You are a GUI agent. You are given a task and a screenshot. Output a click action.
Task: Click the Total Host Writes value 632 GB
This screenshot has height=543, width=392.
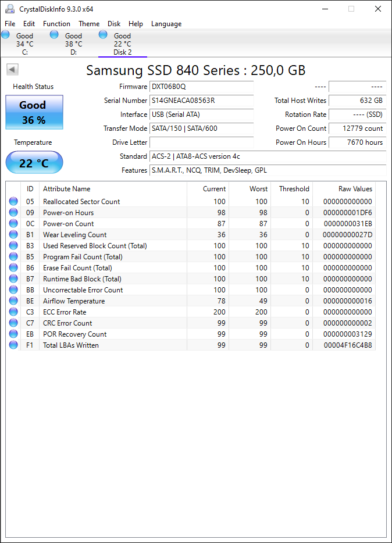(x=357, y=101)
